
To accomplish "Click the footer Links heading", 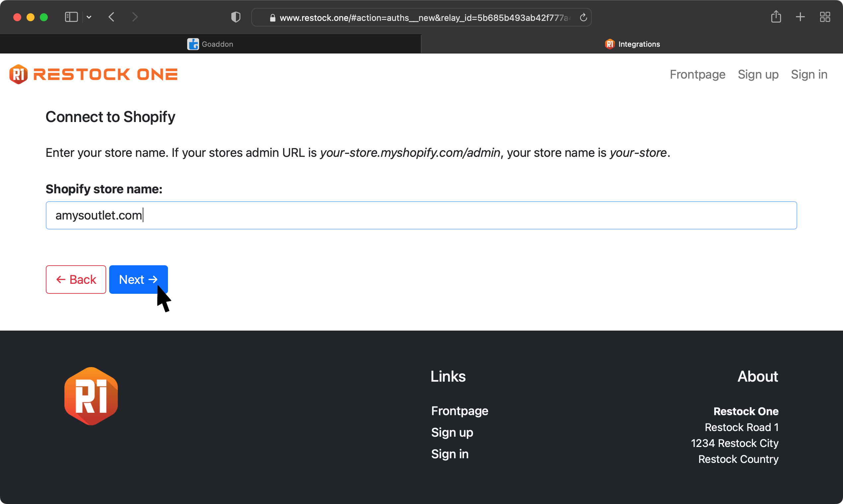I will (x=448, y=376).
